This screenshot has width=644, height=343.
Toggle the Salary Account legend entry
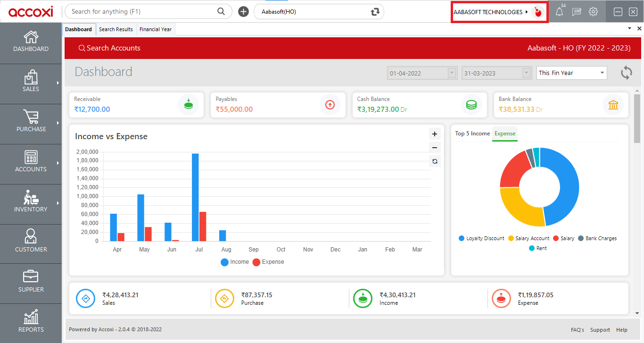(528, 238)
